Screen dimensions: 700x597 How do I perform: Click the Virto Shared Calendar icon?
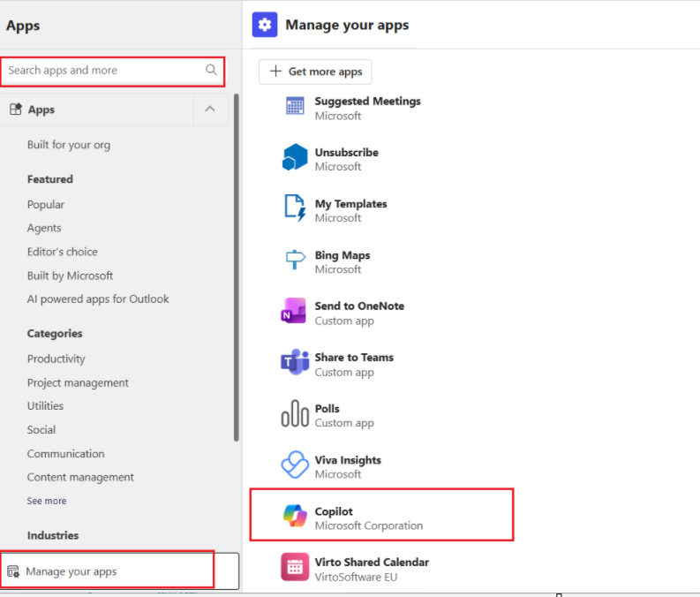tap(295, 567)
